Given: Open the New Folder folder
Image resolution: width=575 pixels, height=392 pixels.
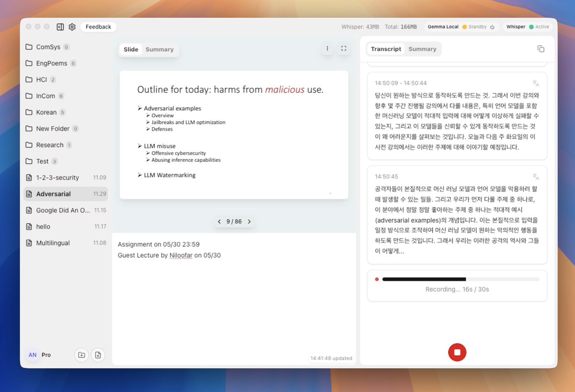Looking at the screenshot, I should [65, 128].
